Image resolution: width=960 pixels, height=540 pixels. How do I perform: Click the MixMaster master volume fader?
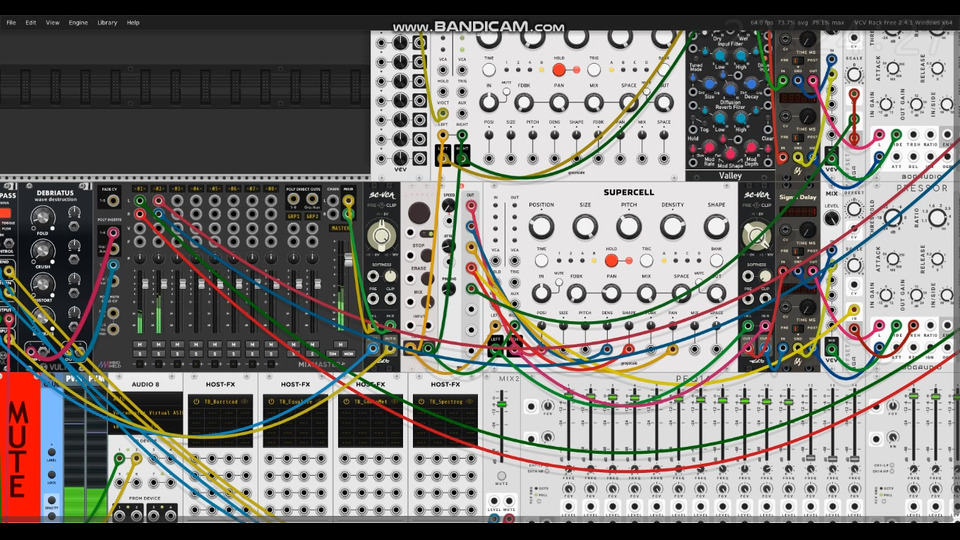(x=348, y=260)
